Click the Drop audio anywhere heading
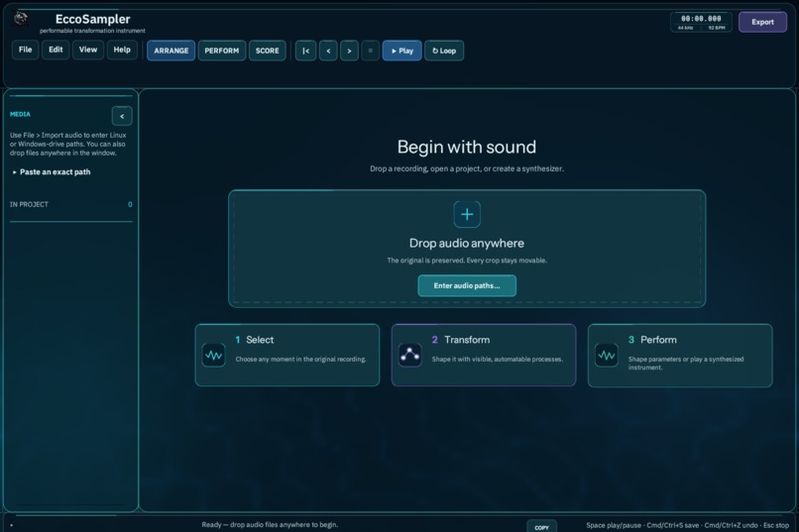The image size is (799, 532). (467, 243)
